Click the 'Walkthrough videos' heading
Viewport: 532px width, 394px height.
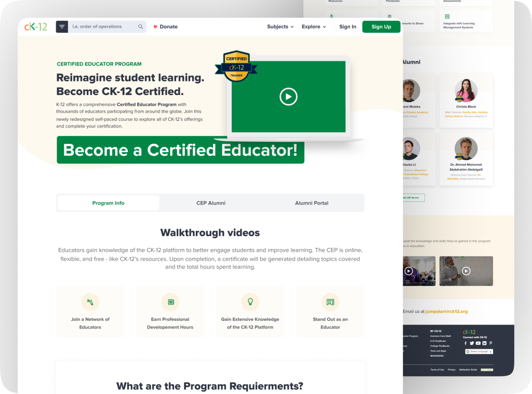click(x=210, y=233)
